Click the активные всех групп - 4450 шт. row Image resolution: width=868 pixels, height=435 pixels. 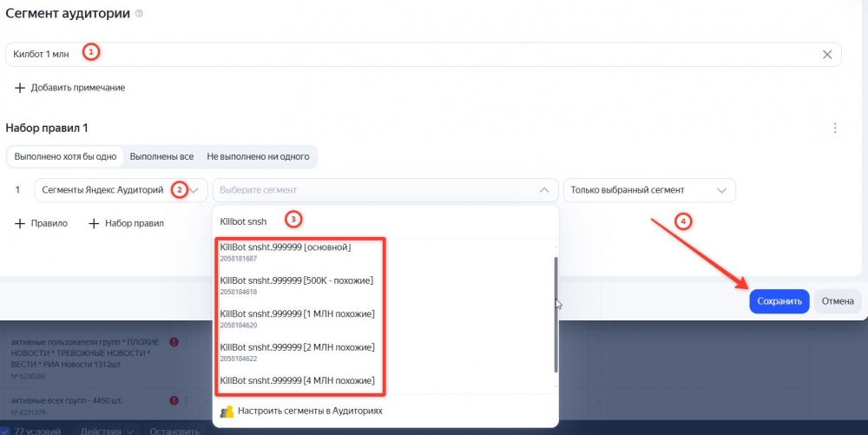pos(67,400)
